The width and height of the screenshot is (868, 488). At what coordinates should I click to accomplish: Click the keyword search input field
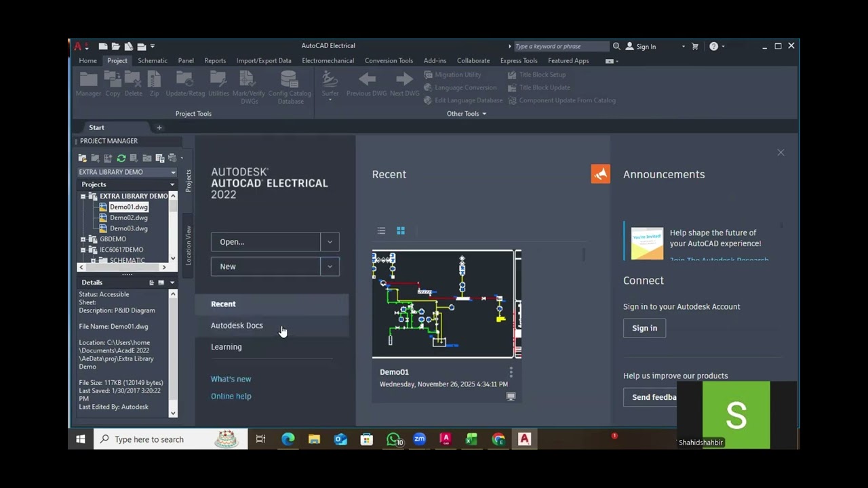pos(561,46)
